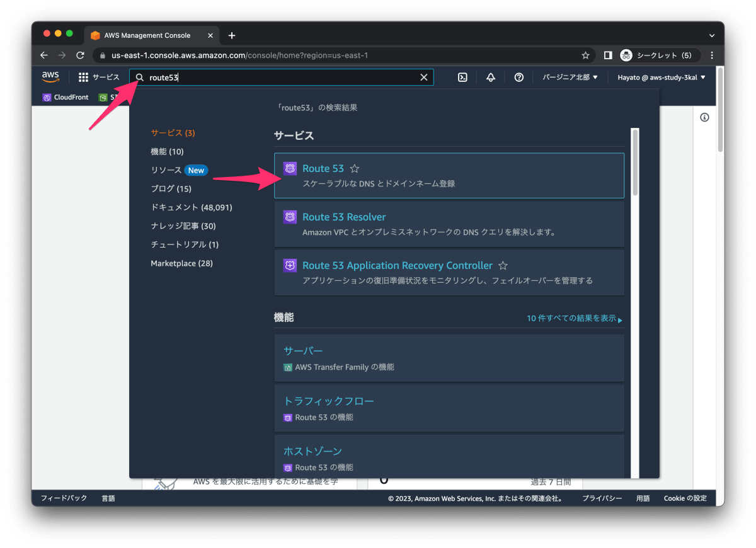Click the browser back arrow

44,55
